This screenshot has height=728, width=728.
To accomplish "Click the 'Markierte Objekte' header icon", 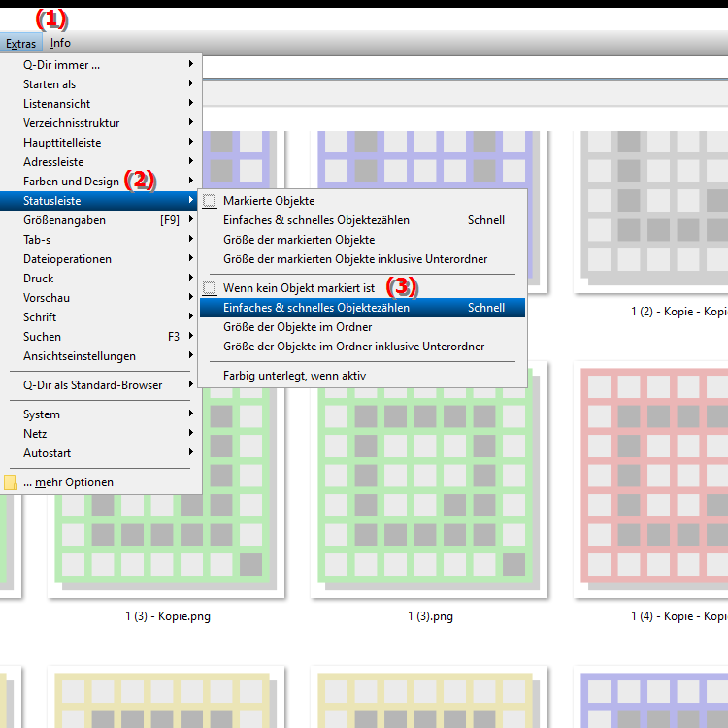I will (210, 201).
